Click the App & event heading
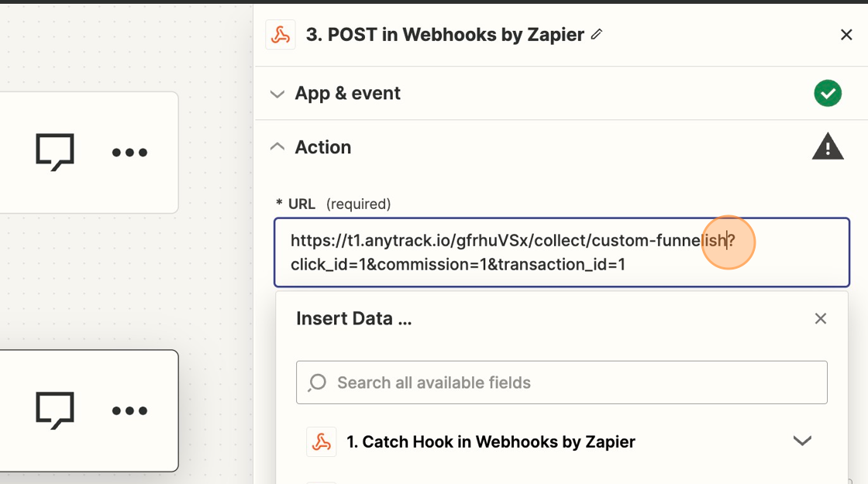This screenshot has width=868, height=484. click(x=348, y=94)
